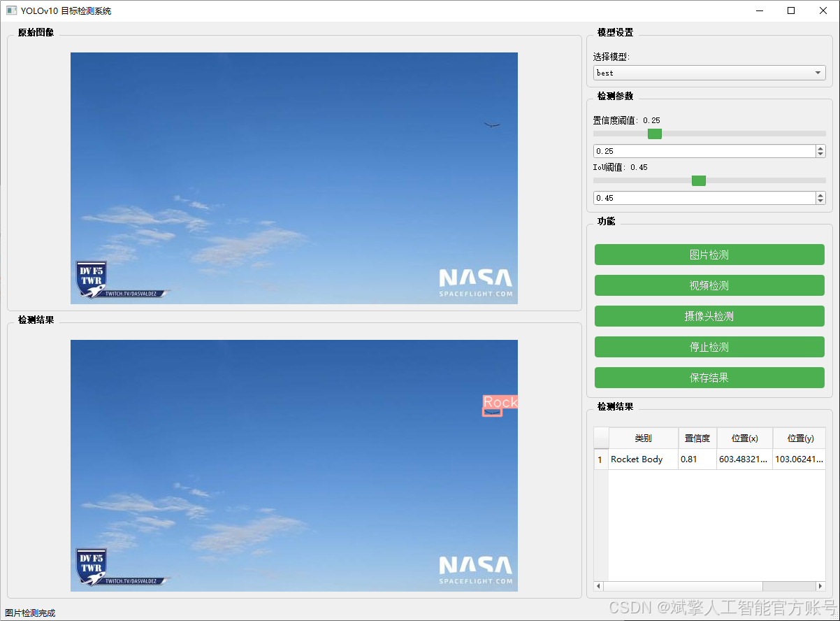
Task: Click the table scrollbar right arrow
Action: point(820,586)
